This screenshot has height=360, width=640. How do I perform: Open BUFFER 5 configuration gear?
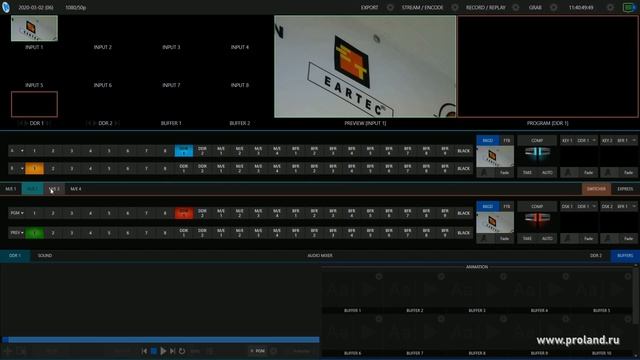628,277
